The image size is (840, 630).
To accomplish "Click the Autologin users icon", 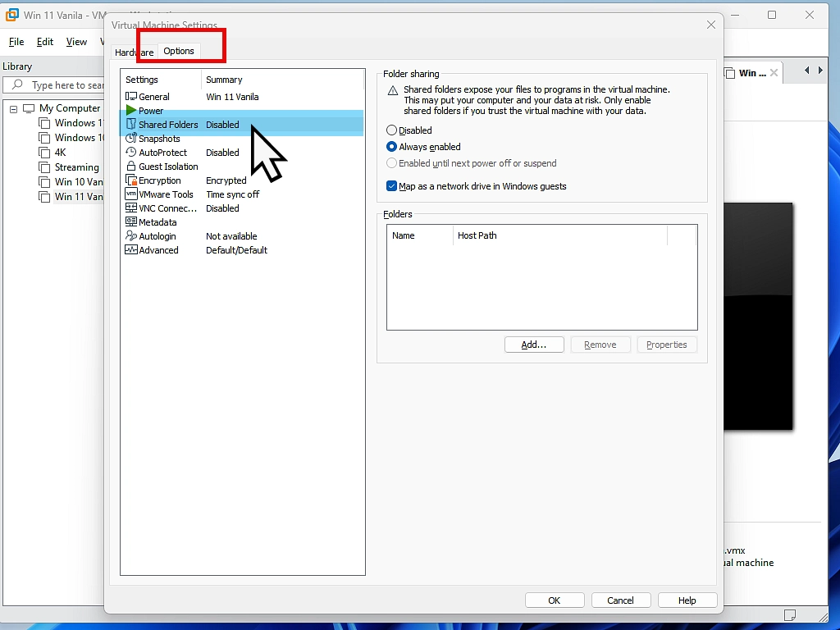I will pos(130,235).
